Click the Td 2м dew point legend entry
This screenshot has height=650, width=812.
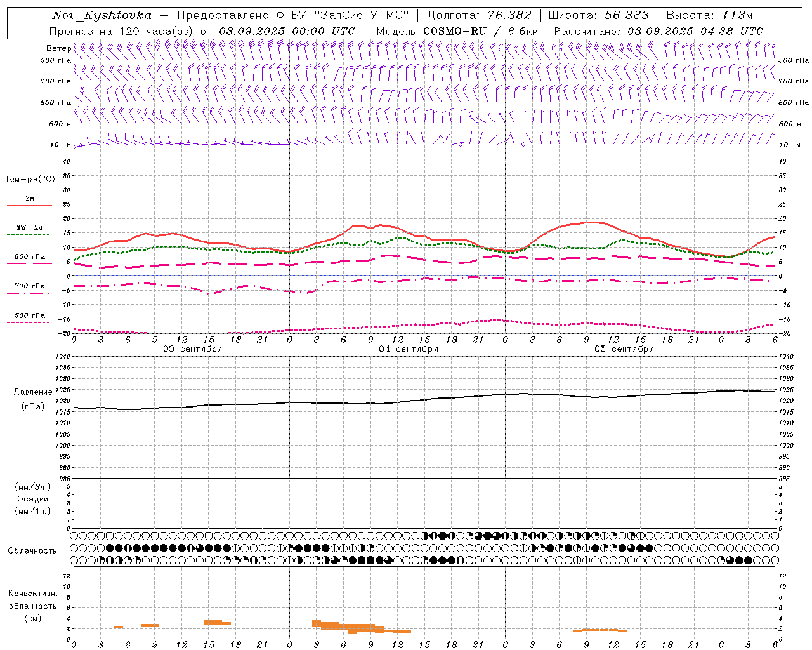point(29,227)
